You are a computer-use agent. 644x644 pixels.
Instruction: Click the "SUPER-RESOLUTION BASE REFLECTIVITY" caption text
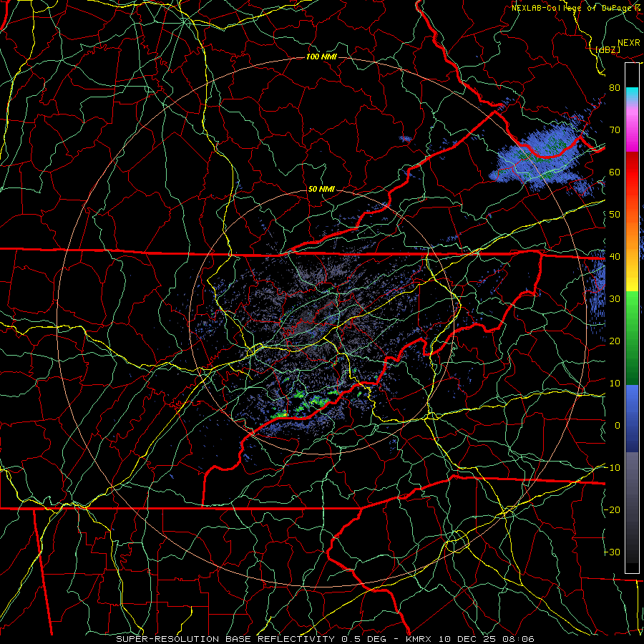tap(225, 639)
